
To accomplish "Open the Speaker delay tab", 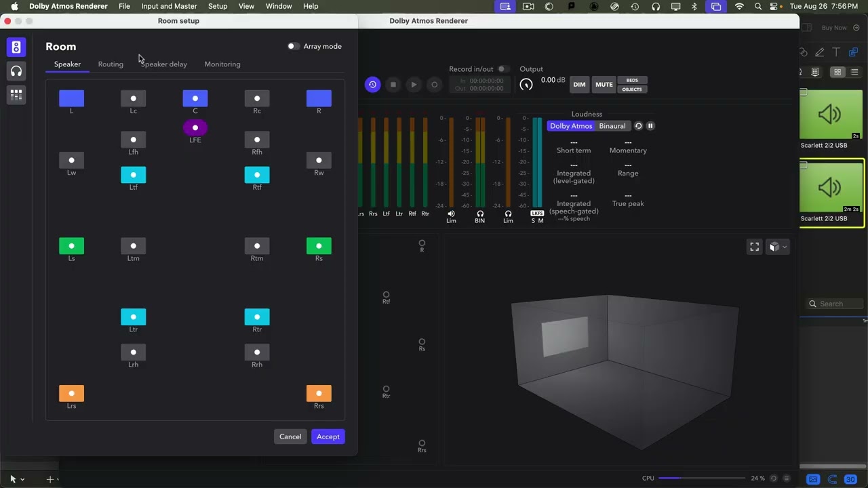I will click(x=164, y=64).
